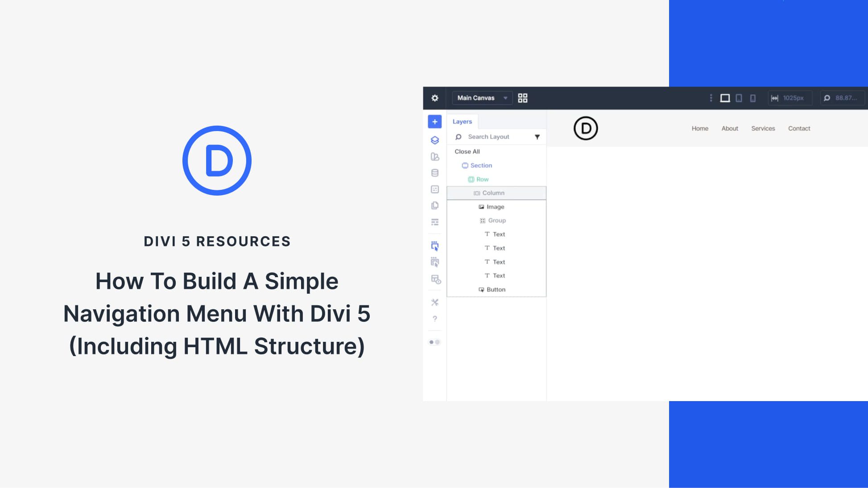Toggle the layers filter funnel icon

[537, 137]
